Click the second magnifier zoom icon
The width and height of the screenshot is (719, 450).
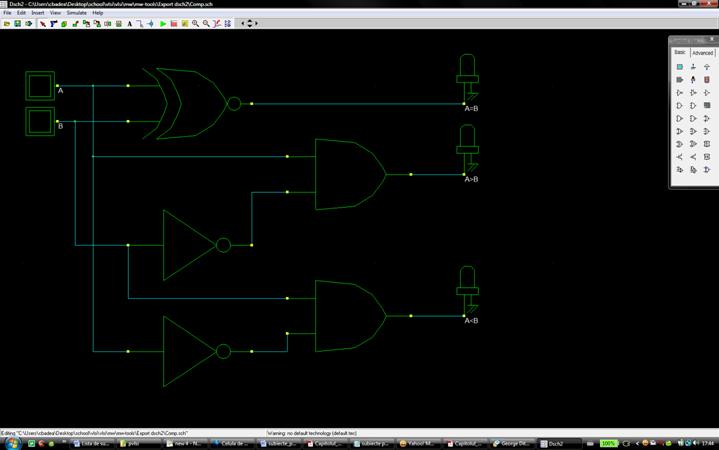click(x=206, y=23)
